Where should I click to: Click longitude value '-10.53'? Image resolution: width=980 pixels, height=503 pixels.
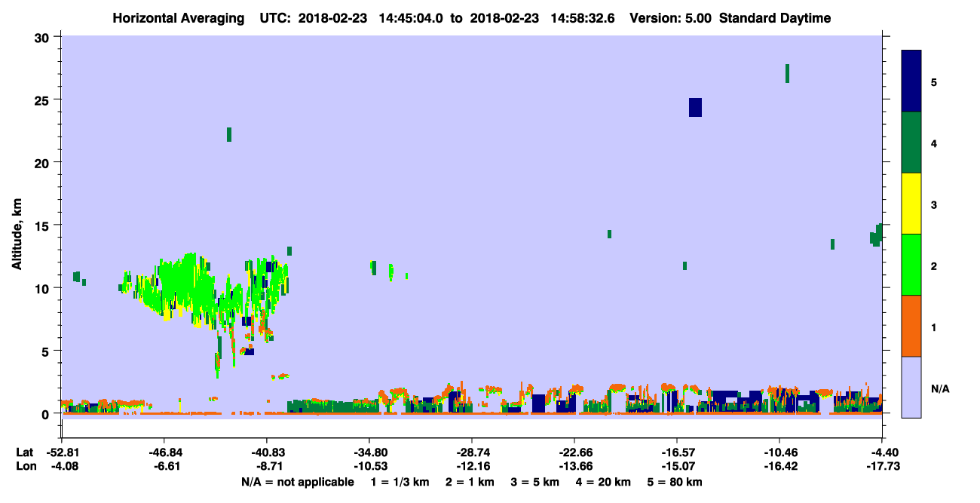click(x=369, y=466)
